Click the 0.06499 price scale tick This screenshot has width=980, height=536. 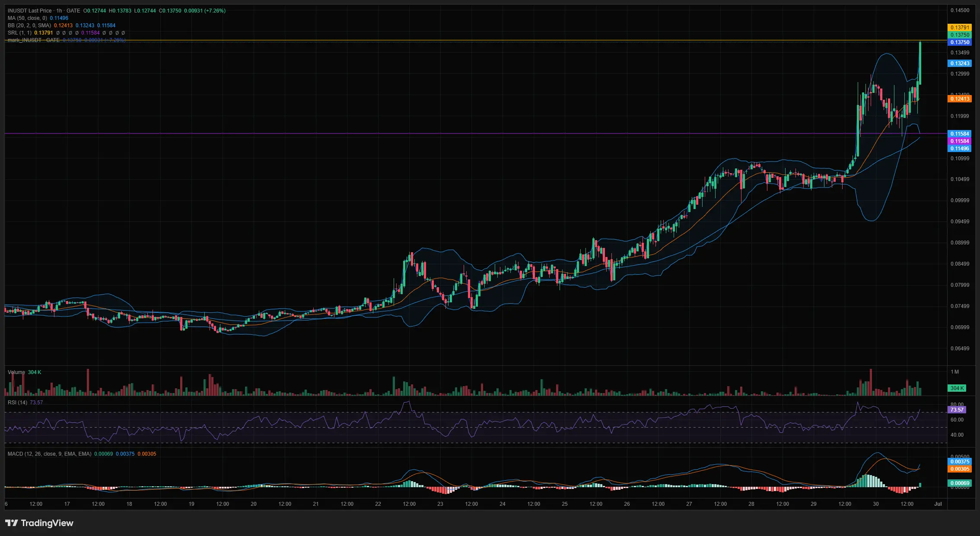pos(960,349)
